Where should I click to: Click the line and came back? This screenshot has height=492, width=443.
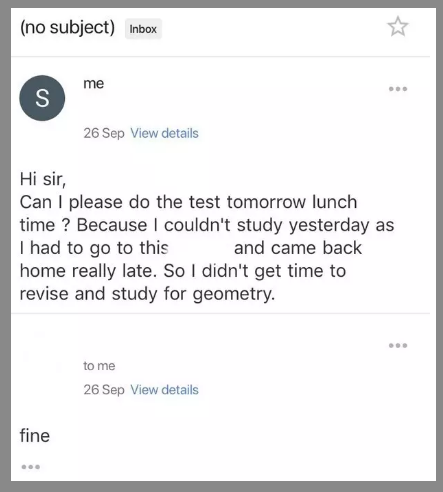point(191,248)
